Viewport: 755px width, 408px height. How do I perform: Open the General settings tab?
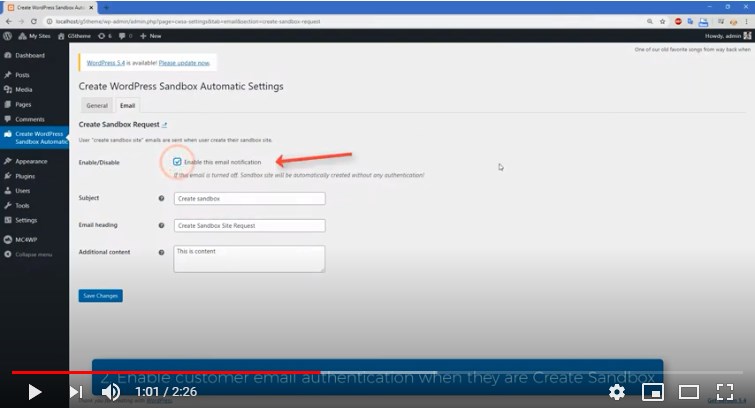(97, 105)
